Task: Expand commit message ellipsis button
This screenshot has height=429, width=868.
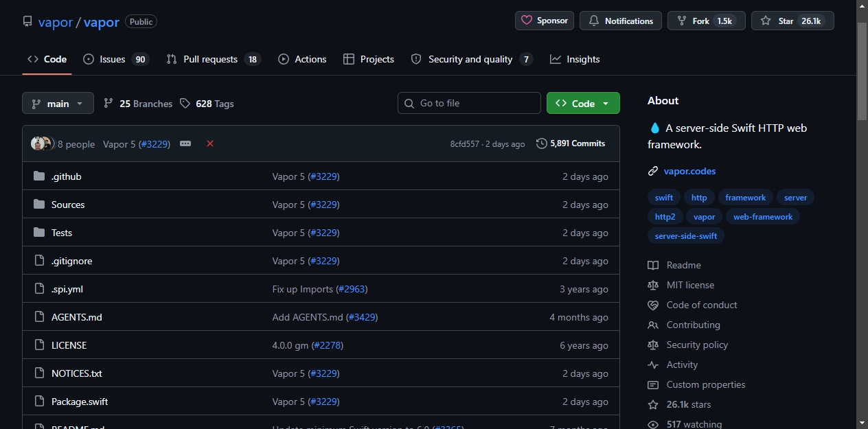Action: 185,143
